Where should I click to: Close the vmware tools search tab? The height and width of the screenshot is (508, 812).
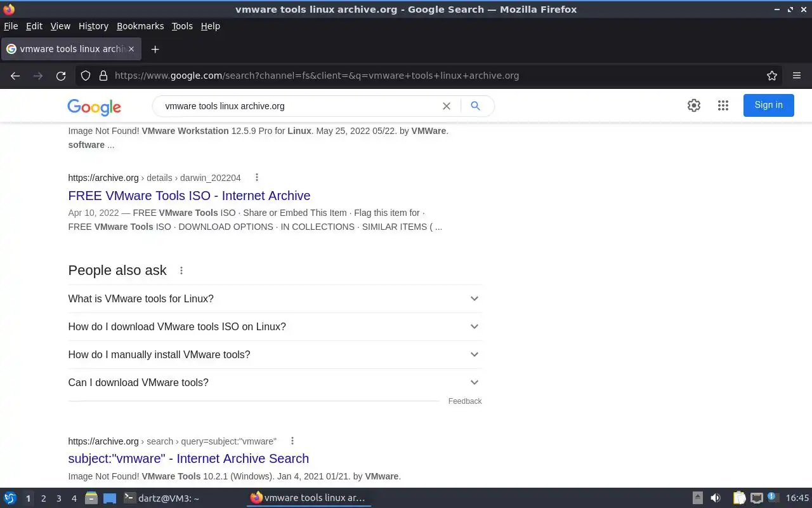tap(131, 49)
